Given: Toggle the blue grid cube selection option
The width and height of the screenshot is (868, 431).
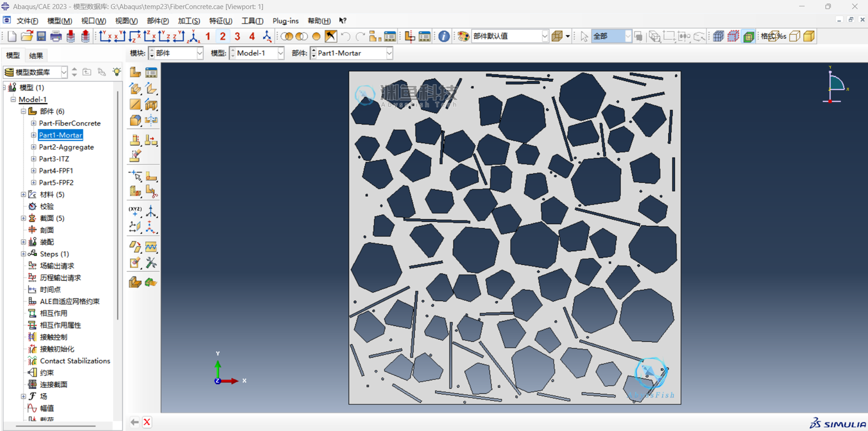Looking at the screenshot, I should 719,36.
